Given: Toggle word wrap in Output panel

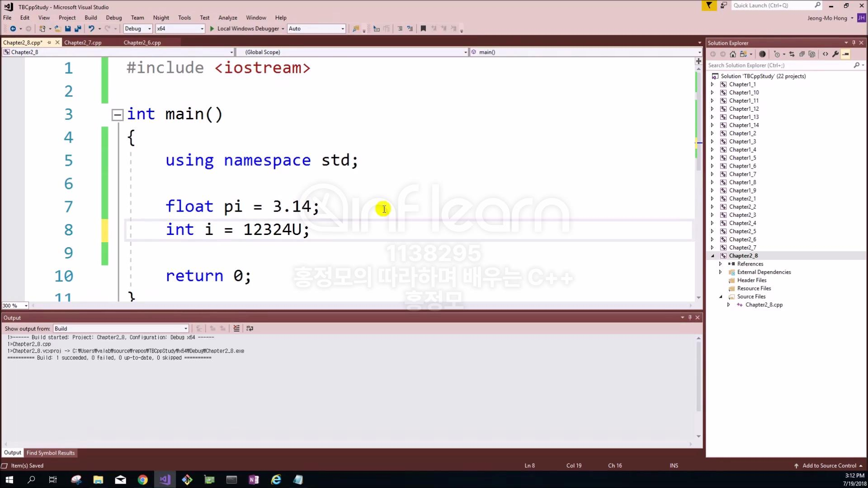Looking at the screenshot, I should (250, 328).
